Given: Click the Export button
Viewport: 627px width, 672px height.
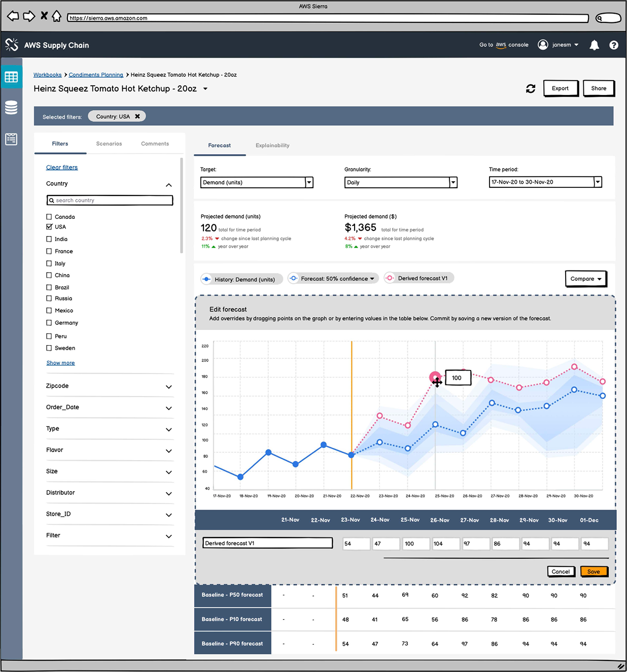Looking at the screenshot, I should (x=561, y=88).
